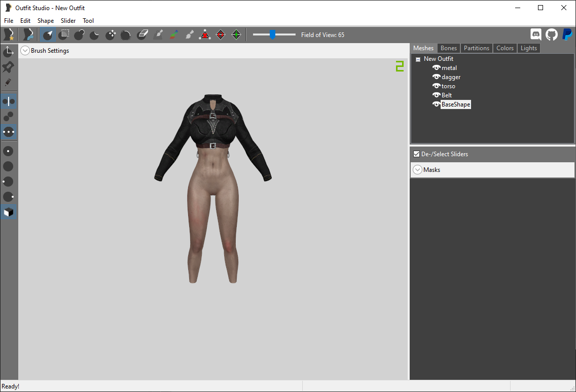Select the Deflate brush tool
The width and height of the screenshot is (576, 392).
(95, 34)
